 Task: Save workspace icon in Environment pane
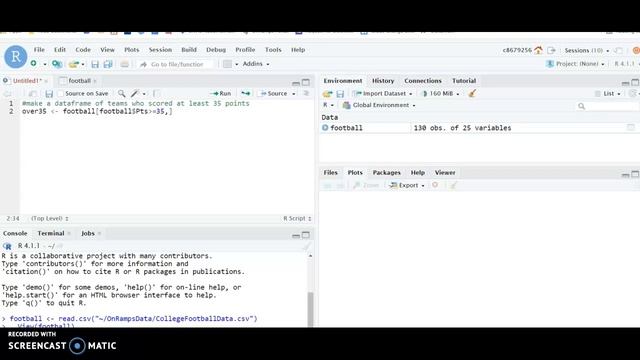tap(340, 94)
